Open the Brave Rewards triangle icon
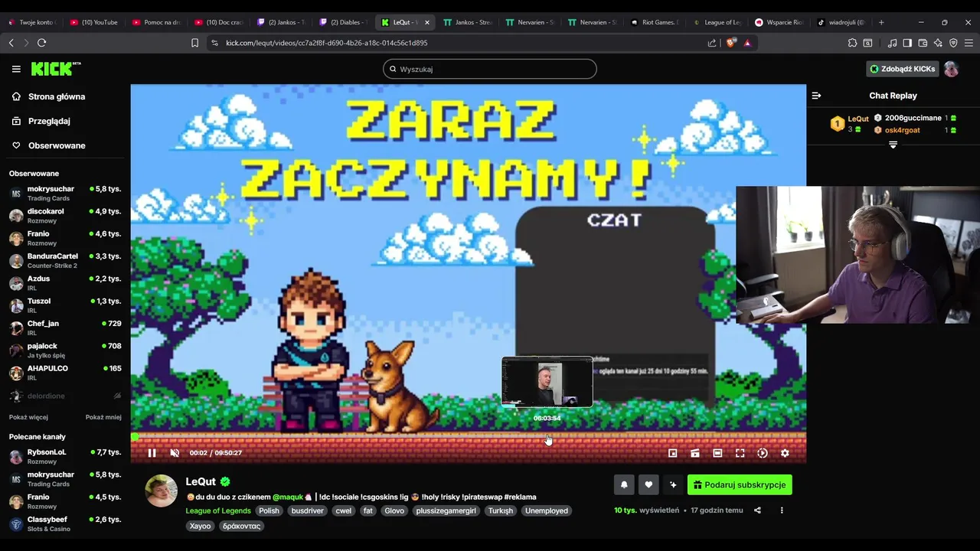 coord(747,43)
